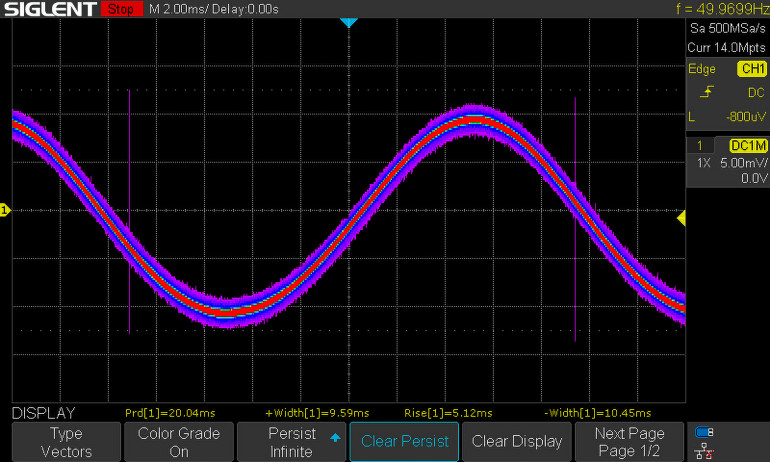Click the channel 1 ground marker on left
The width and height of the screenshot is (770, 462).
4,210
